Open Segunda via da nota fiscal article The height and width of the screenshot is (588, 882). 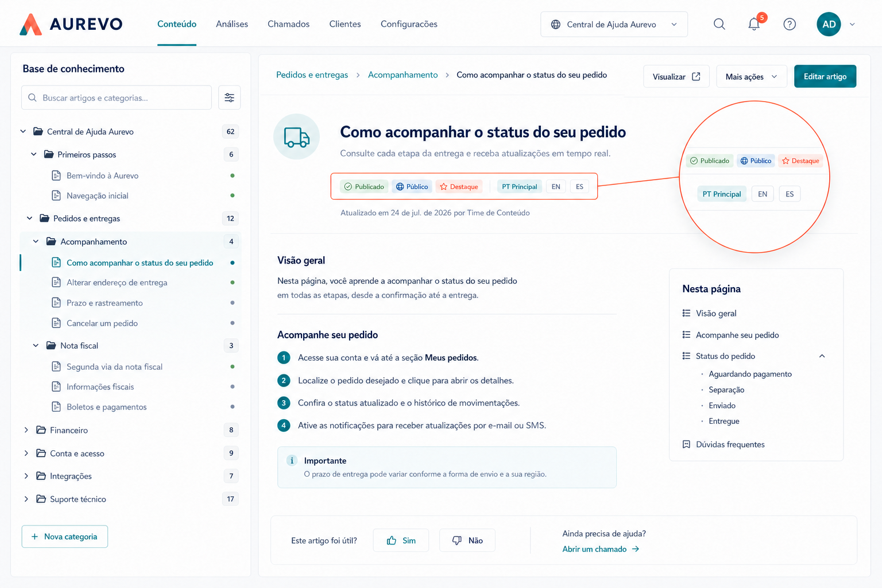(x=114, y=367)
